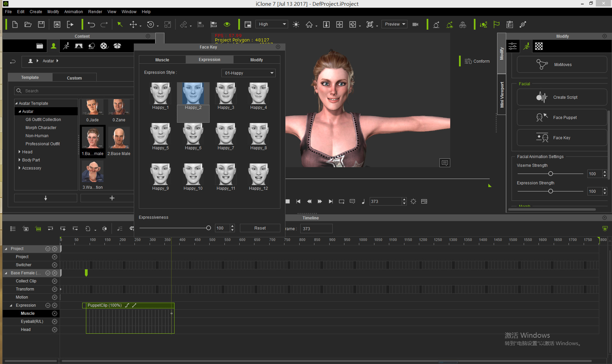Select the green arrow Select tool
Screen dimensions: 612x364
coord(120,24)
